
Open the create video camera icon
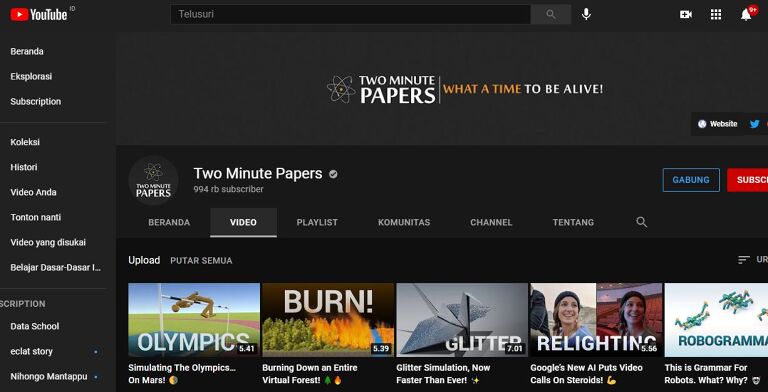pyautogui.click(x=686, y=15)
